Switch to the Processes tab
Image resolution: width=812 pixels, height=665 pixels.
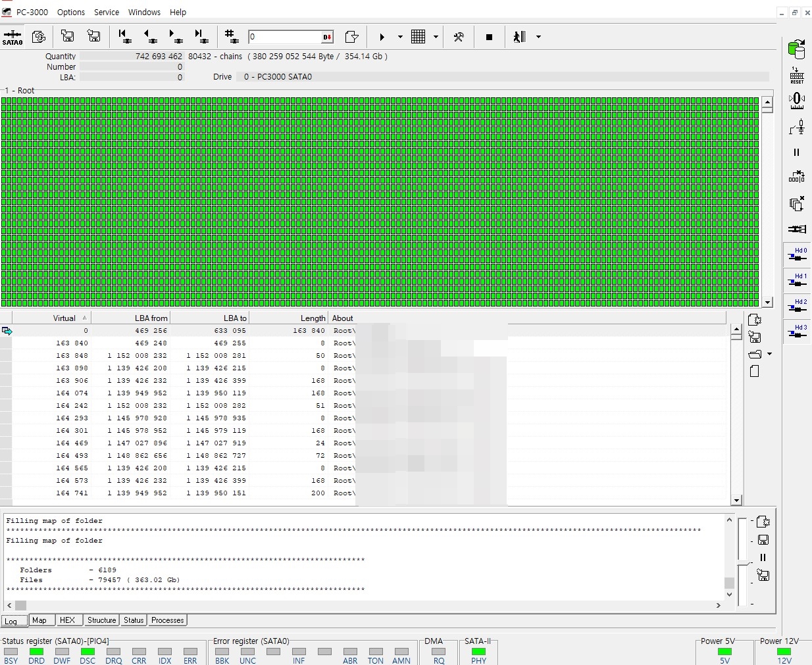click(x=168, y=620)
